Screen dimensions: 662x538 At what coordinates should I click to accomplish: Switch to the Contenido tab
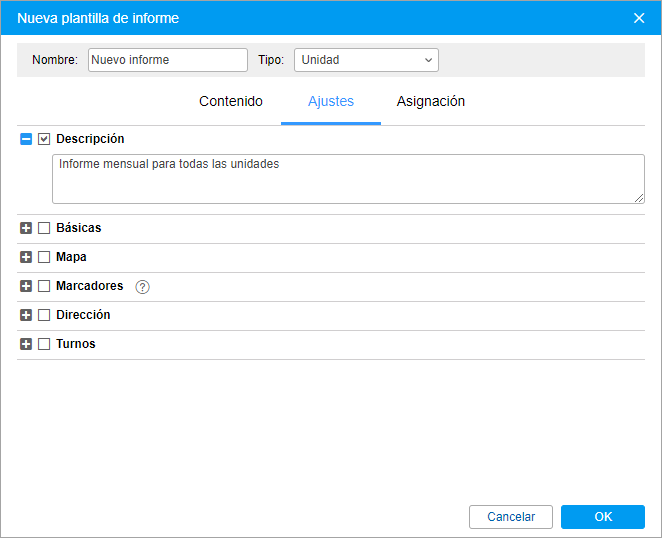click(231, 101)
